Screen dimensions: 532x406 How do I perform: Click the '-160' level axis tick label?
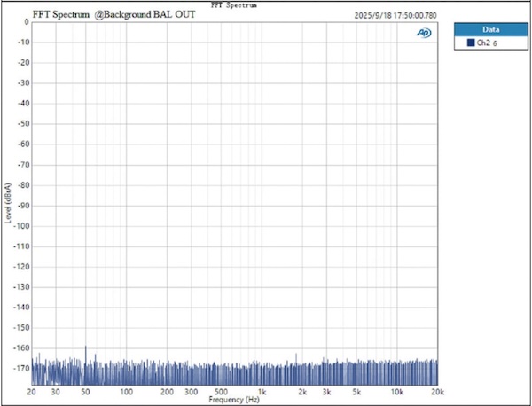(x=21, y=348)
